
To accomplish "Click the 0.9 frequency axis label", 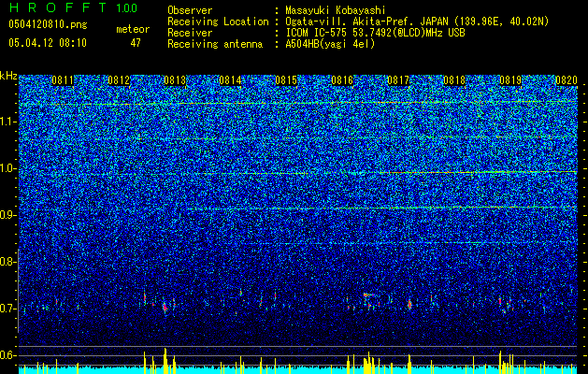I will [7, 215].
